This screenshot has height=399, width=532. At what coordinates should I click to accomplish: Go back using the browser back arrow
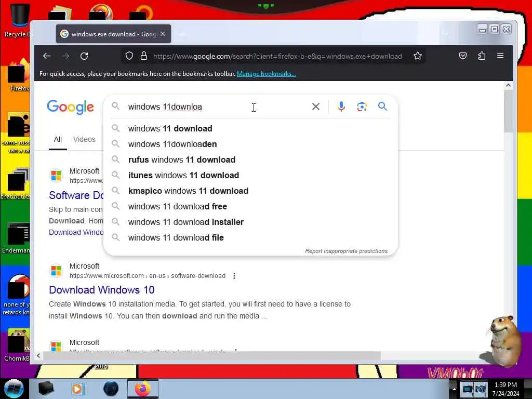pos(47,56)
